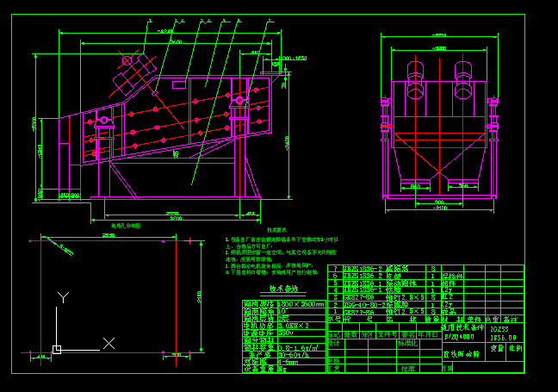Click the 2410 vertical dimension in foundation plan

click(x=199, y=296)
